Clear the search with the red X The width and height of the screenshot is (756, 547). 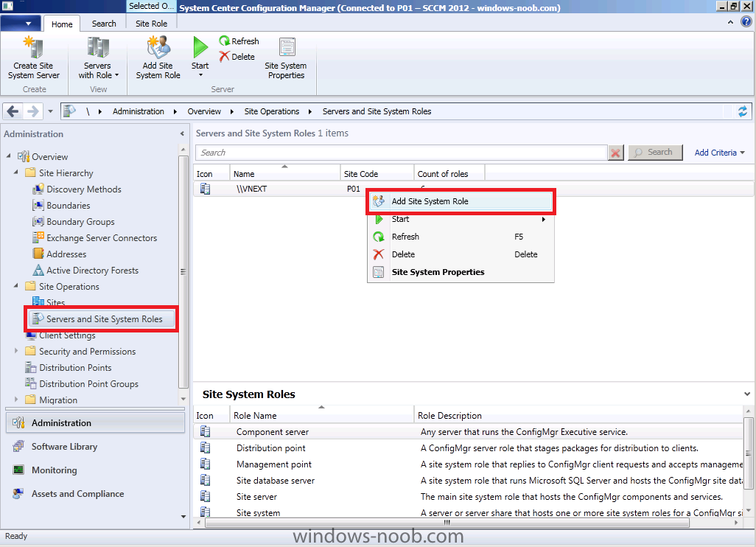pos(616,153)
